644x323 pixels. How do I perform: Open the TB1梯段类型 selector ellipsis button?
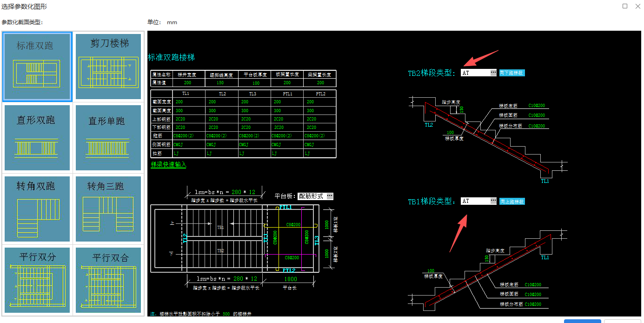click(x=493, y=201)
